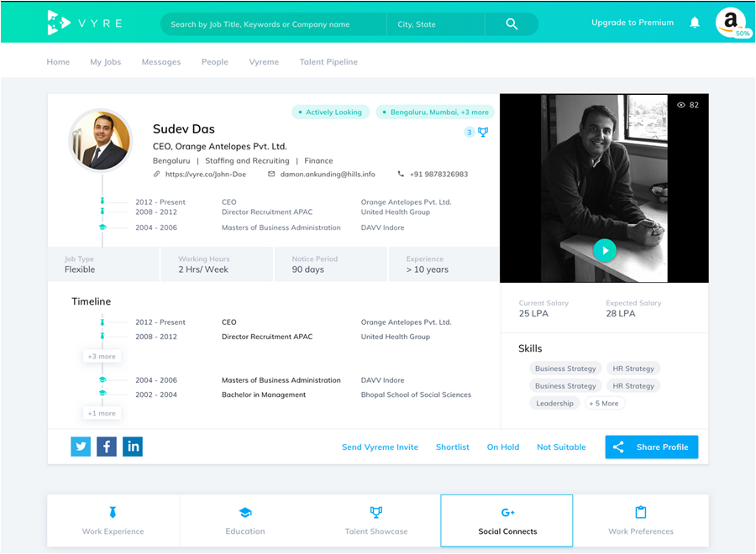This screenshot has width=756, height=554.
Task: Click the tie icon on Work Experience tab
Action: [x=113, y=512]
